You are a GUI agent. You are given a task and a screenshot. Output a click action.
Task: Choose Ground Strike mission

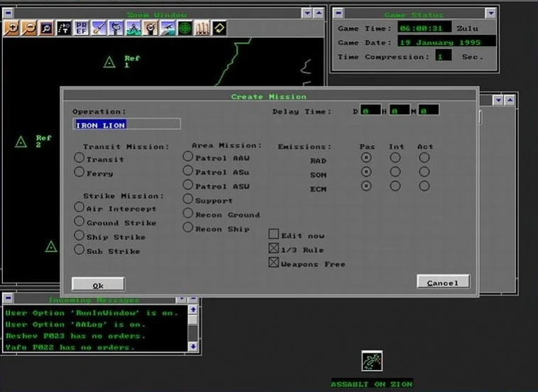[x=79, y=221]
